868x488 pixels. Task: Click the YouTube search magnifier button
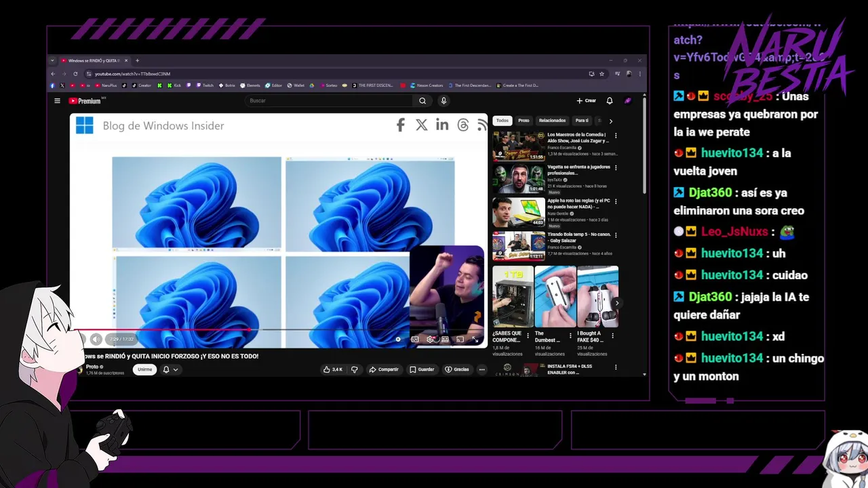coord(422,101)
